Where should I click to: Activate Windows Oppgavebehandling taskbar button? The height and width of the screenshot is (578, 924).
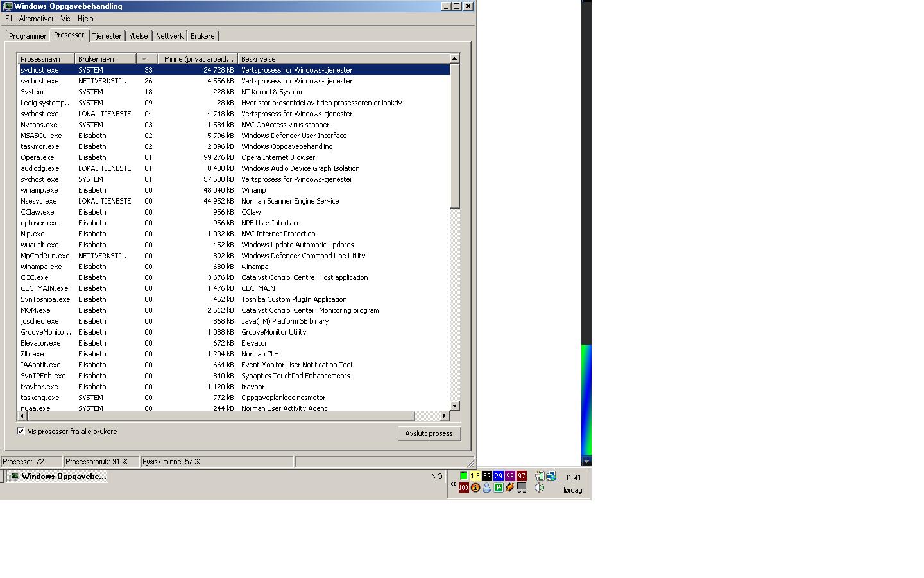click(x=56, y=477)
